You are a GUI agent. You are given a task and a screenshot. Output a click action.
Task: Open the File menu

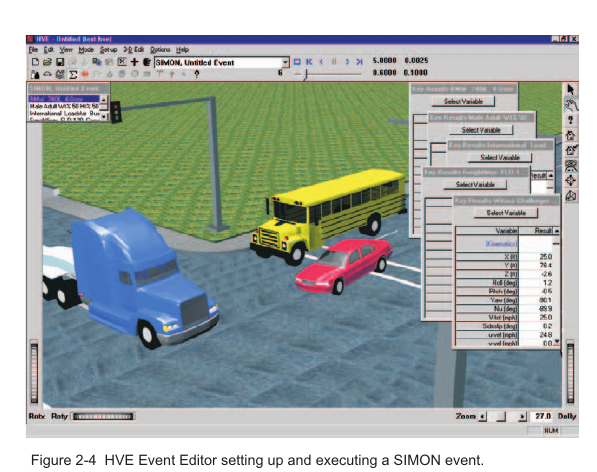(33, 50)
